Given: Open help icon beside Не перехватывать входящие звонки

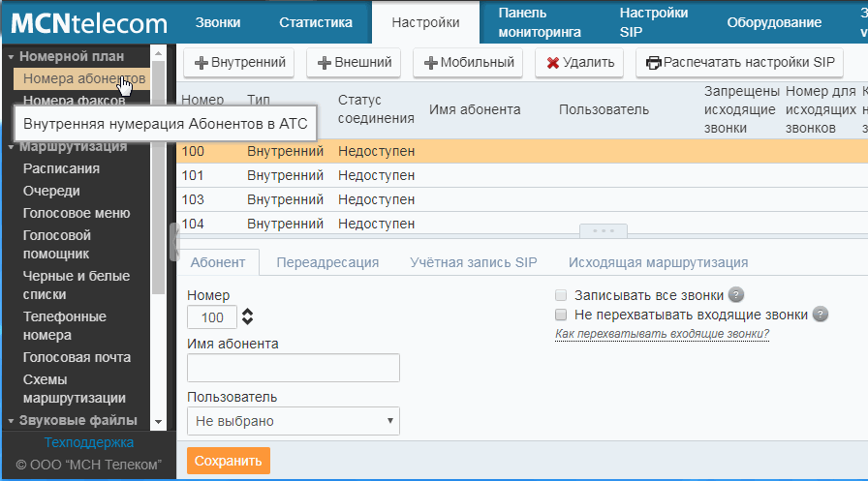Looking at the screenshot, I should point(820,315).
